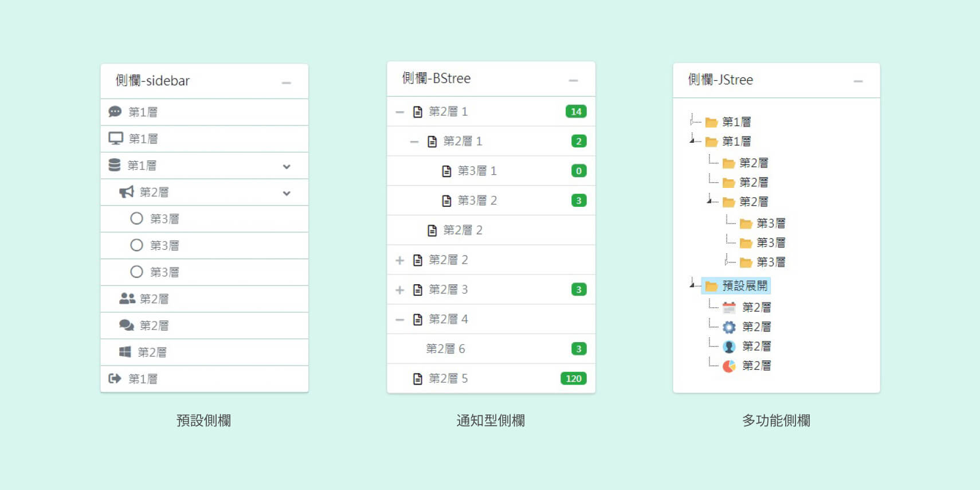The height and width of the screenshot is (490, 980).
Task: Click the double chat bubbles icon
Action: (127, 325)
